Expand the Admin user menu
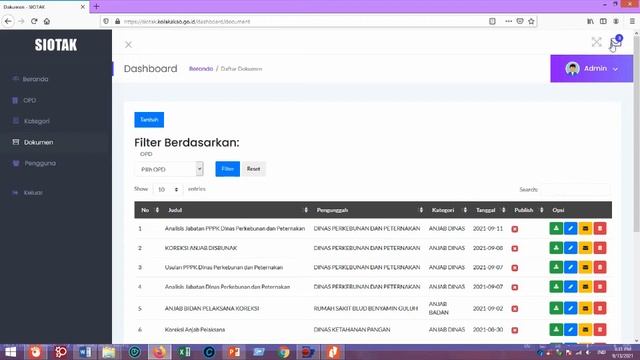640x360 pixels. 591,69
